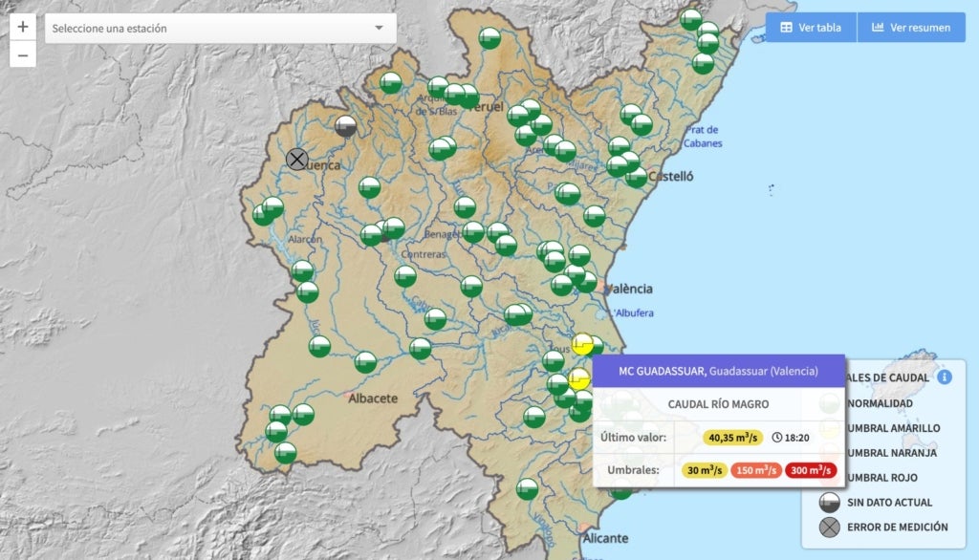Zoom in on the map
Viewport: 979px width, 560px height.
(x=23, y=27)
